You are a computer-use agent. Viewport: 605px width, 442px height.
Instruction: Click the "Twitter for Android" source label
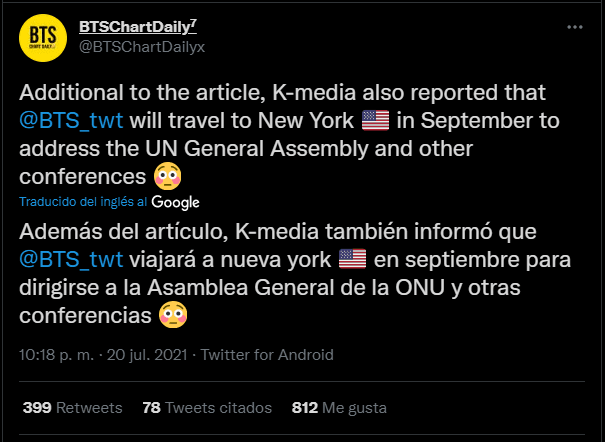point(269,354)
